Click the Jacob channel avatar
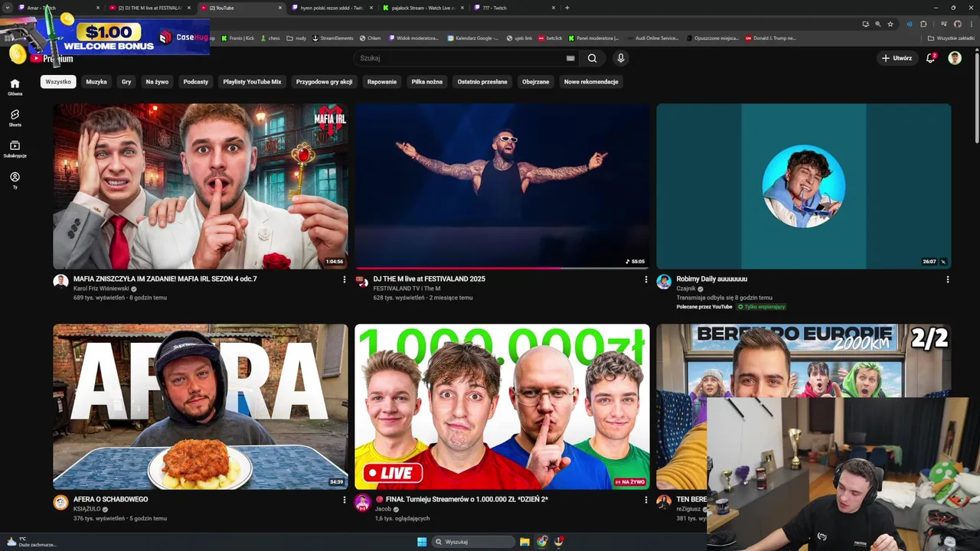Screen dimensions: 980x551 point(362,502)
